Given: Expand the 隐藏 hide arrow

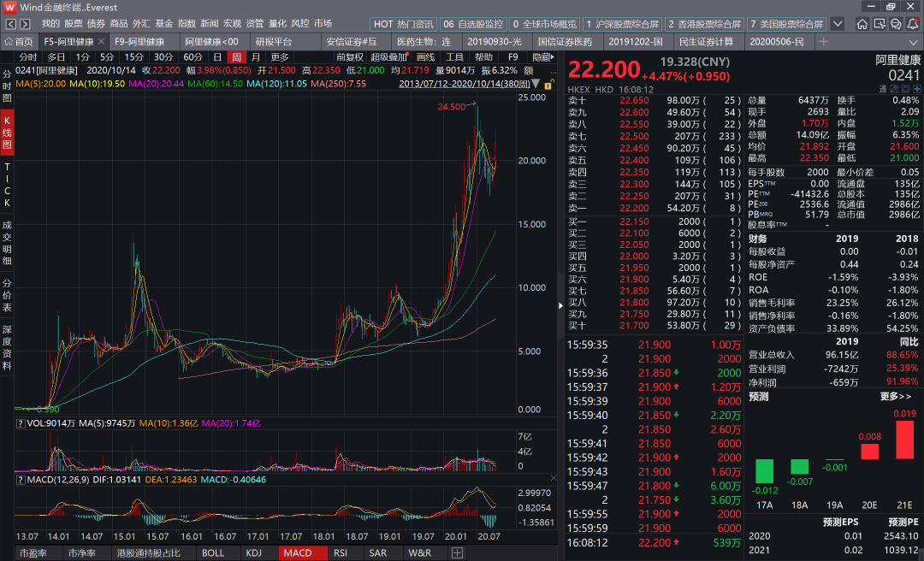Looking at the screenshot, I should point(543,57).
